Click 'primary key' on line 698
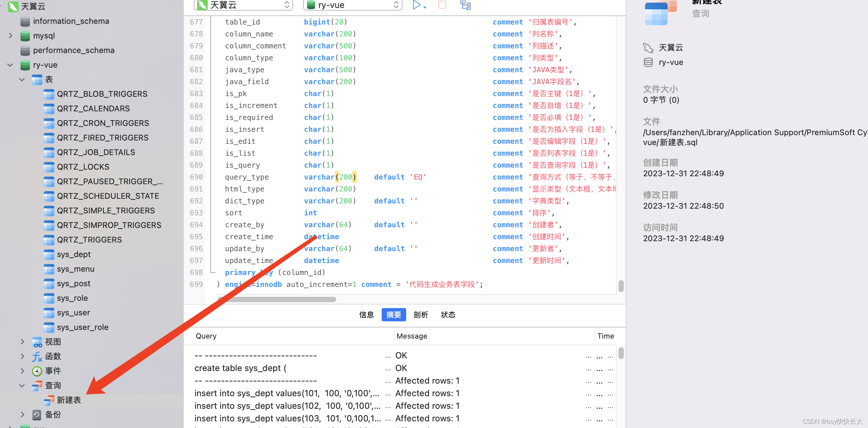 pos(249,272)
